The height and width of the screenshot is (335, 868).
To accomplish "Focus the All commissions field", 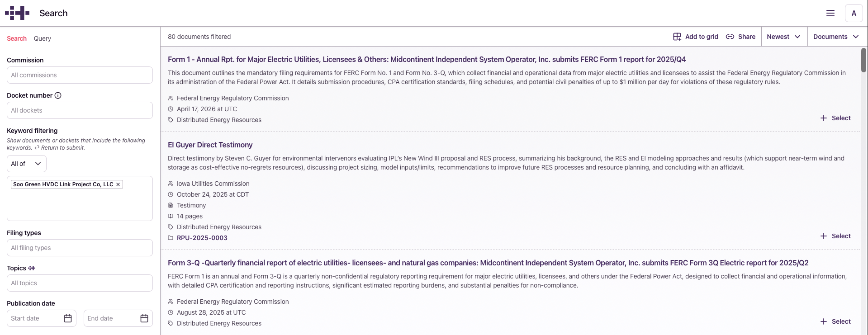I will tap(80, 75).
